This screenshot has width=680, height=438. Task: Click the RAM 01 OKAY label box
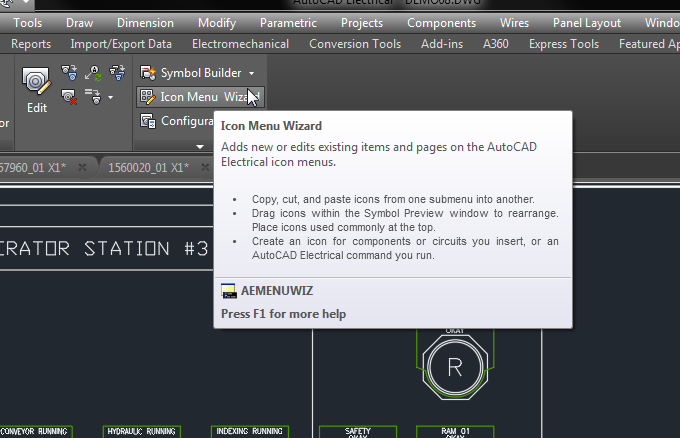point(455,432)
